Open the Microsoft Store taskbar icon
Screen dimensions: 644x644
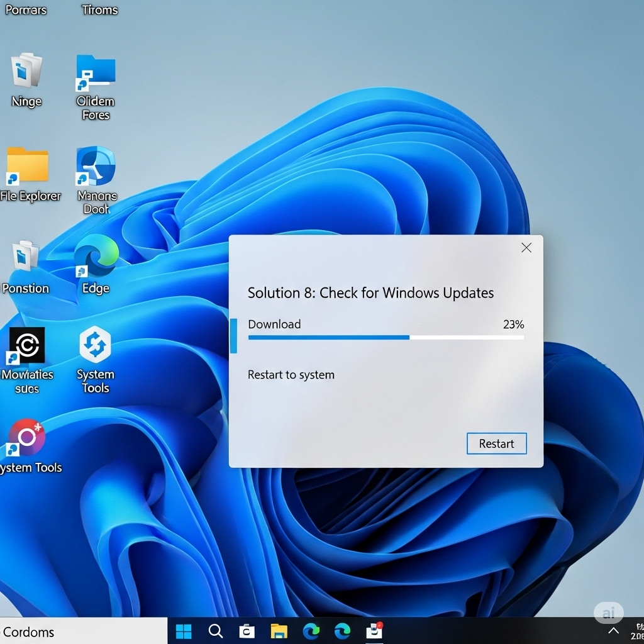[x=247, y=631]
